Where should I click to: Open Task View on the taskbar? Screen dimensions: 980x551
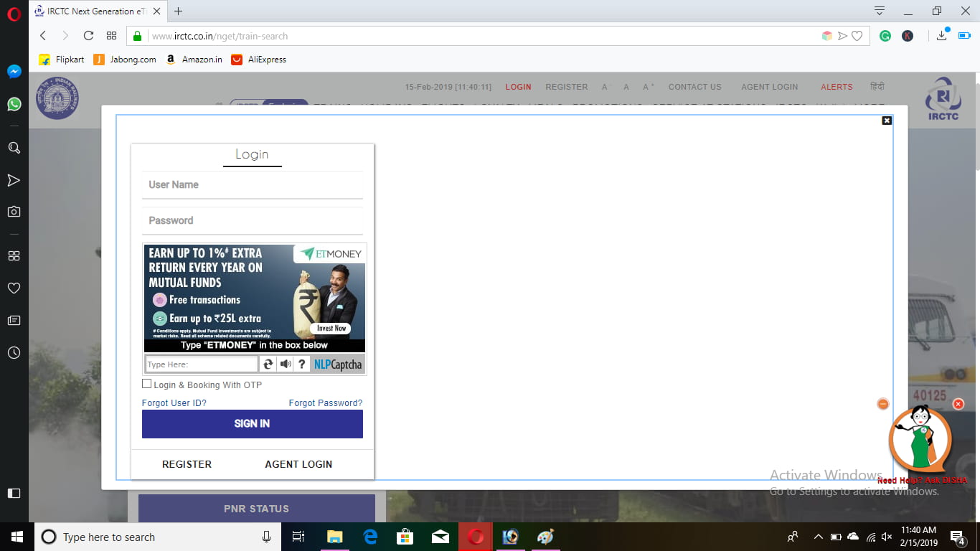pyautogui.click(x=298, y=537)
